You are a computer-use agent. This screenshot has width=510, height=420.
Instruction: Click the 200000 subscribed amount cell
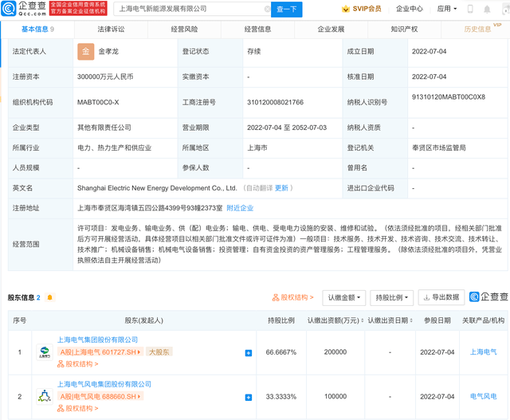click(x=335, y=352)
